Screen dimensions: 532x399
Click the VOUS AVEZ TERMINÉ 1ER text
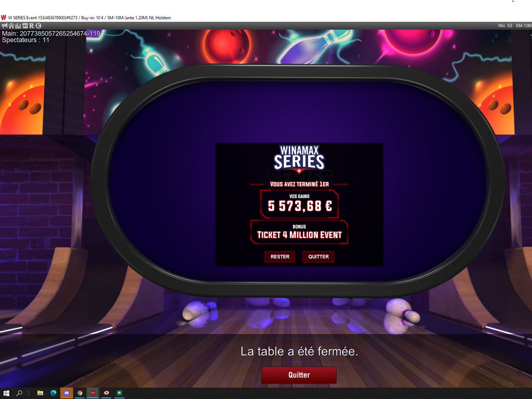pos(299,184)
